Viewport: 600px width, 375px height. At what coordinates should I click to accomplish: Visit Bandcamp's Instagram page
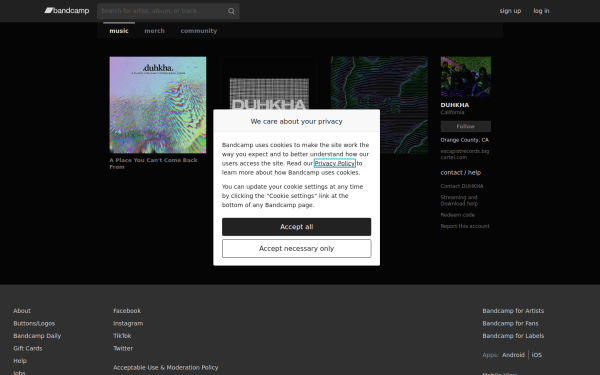(x=128, y=323)
